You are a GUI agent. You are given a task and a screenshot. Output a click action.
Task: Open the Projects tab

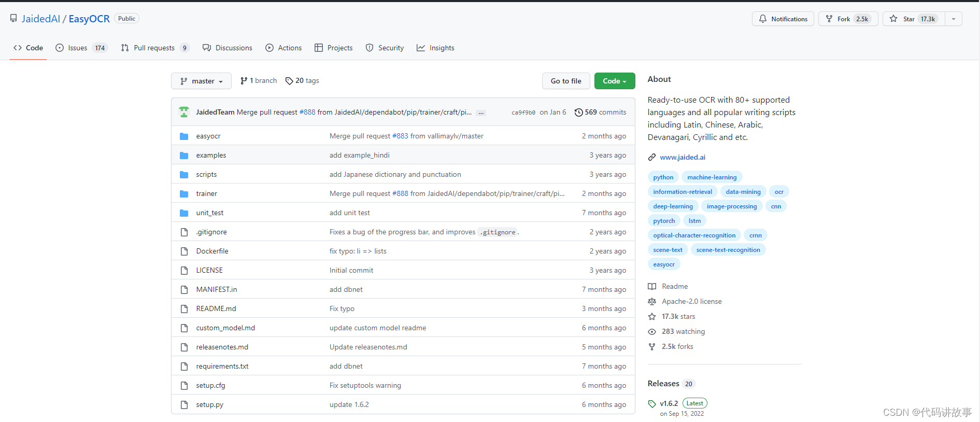click(x=334, y=48)
